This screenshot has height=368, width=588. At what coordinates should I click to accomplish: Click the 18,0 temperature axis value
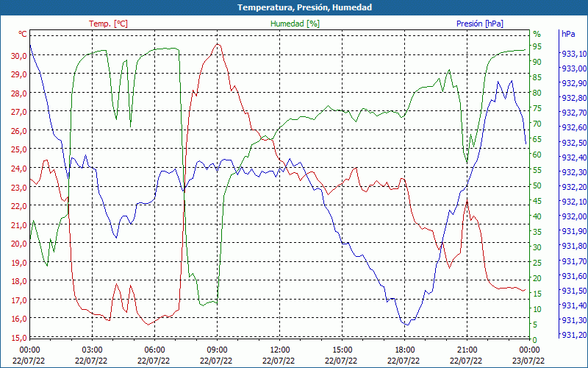tap(19, 281)
